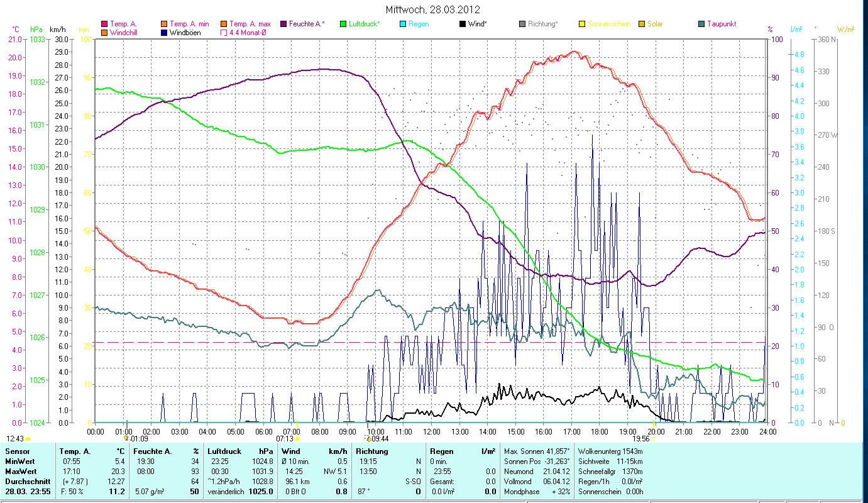868x503 pixels.
Task: Click the Schneefallgr 1370m entry
Action: tap(610, 471)
